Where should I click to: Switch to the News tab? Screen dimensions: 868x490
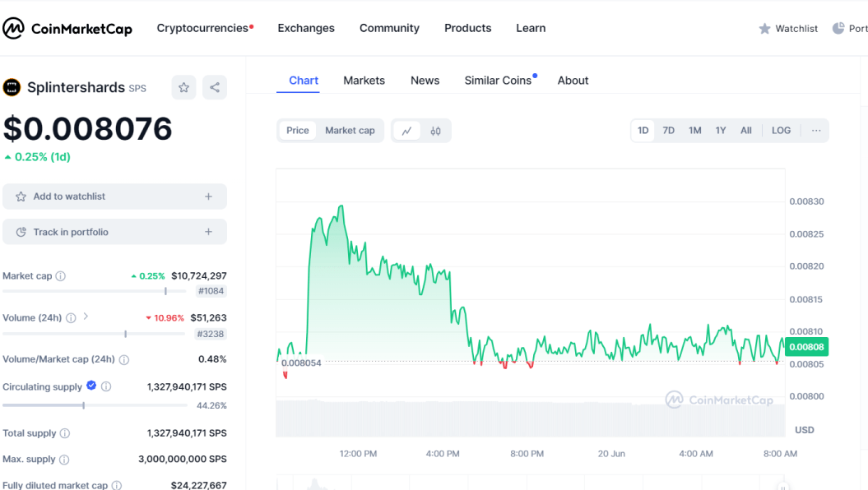coord(425,81)
